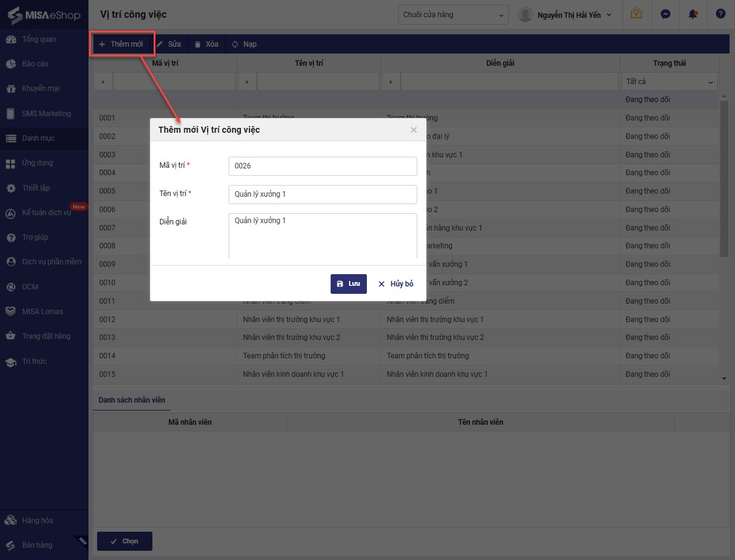Select Danh mục list icon
The width and height of the screenshot is (735, 560).
click(11, 138)
